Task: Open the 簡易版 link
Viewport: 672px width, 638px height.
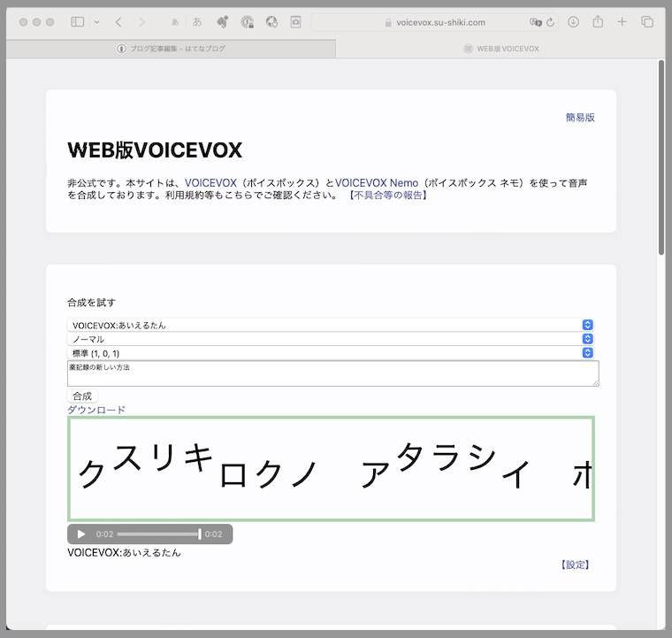Action: pyautogui.click(x=580, y=118)
